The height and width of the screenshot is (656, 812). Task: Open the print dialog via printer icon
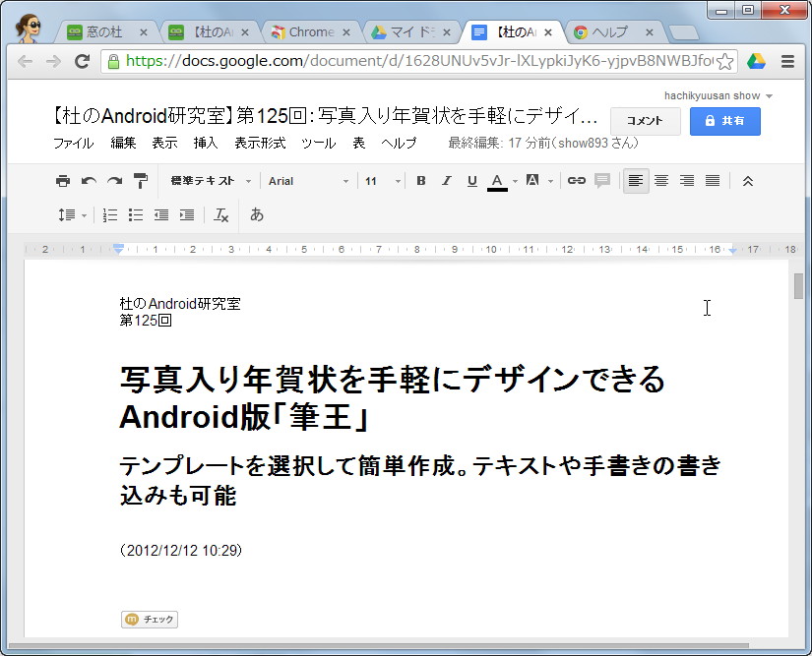(x=62, y=181)
